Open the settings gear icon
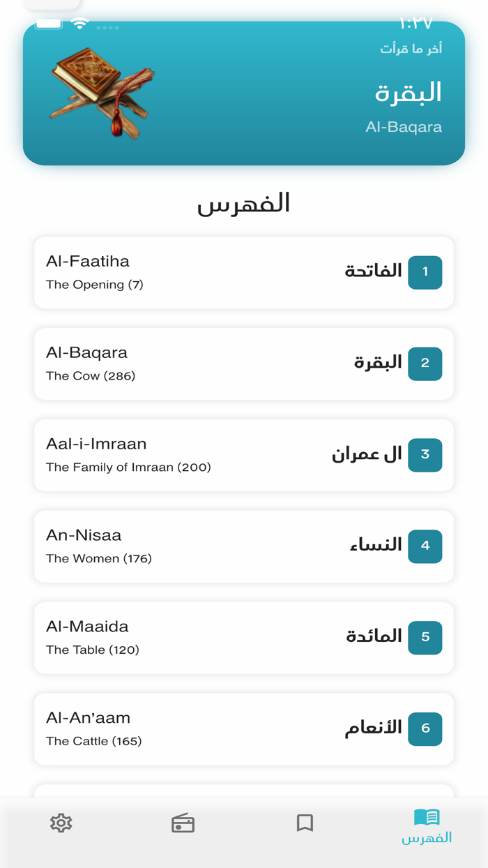Viewport: 488px width, 868px height. click(x=61, y=823)
